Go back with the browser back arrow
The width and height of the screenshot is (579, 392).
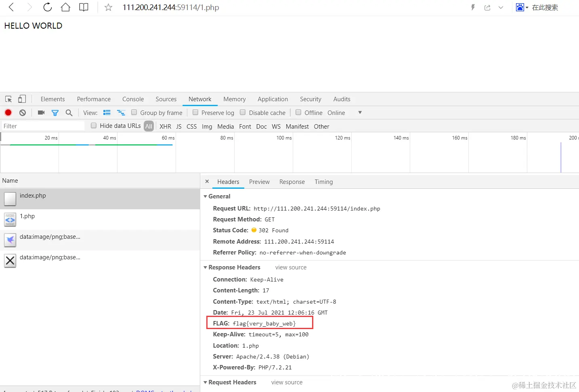(x=11, y=7)
